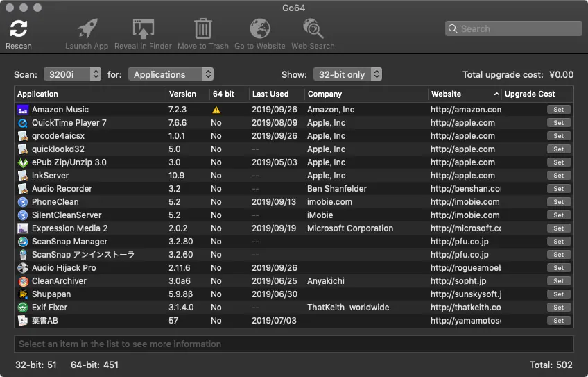Click the Amazon Music app icon
The image size is (588, 377).
(x=23, y=110)
